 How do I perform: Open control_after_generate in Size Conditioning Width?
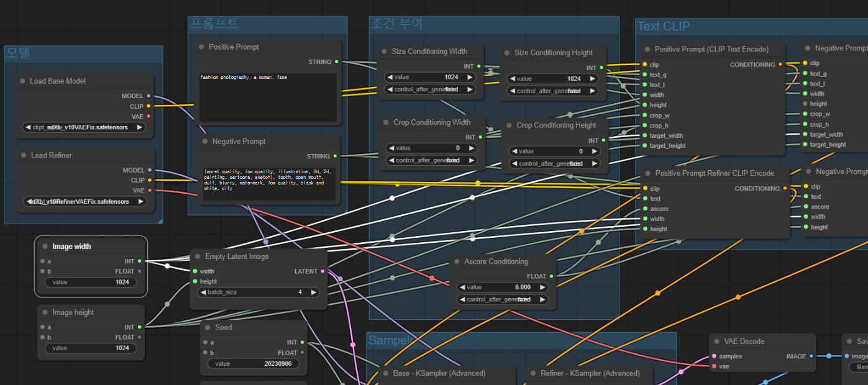click(x=430, y=89)
